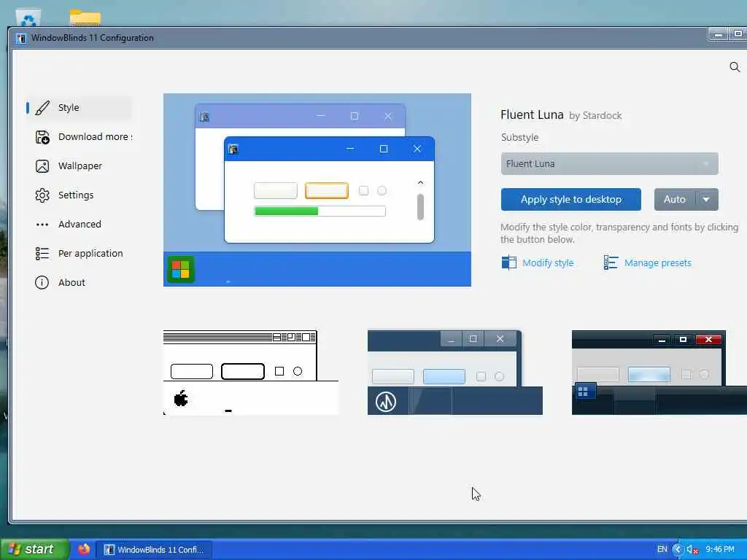The image size is (747, 560).
Task: Expand the Auto dropdown arrow
Action: coord(706,200)
